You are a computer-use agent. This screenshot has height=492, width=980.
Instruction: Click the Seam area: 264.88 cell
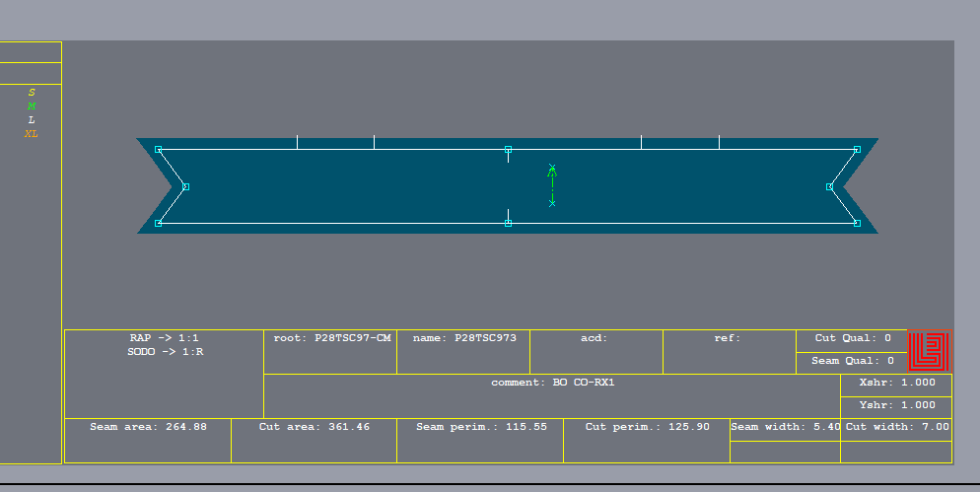click(148, 441)
